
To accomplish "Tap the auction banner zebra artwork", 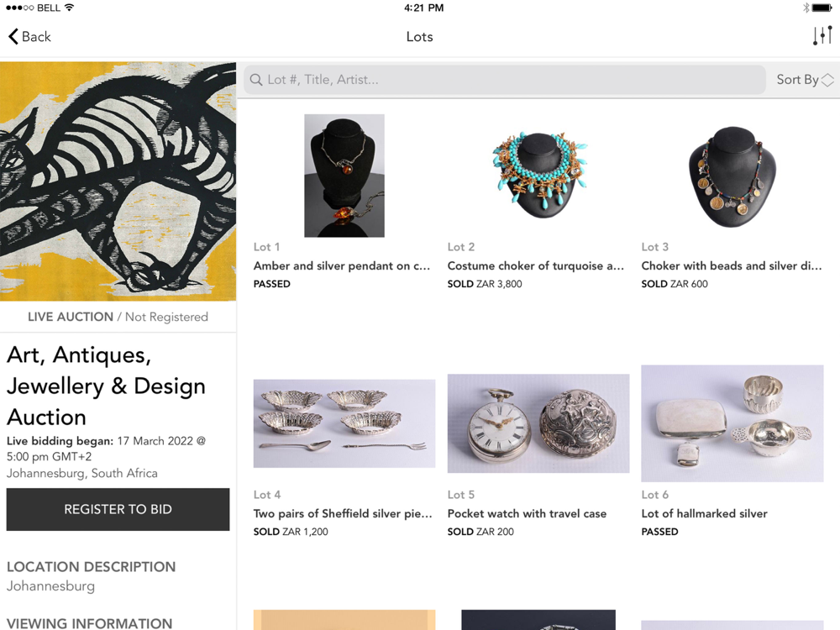I will click(x=118, y=181).
